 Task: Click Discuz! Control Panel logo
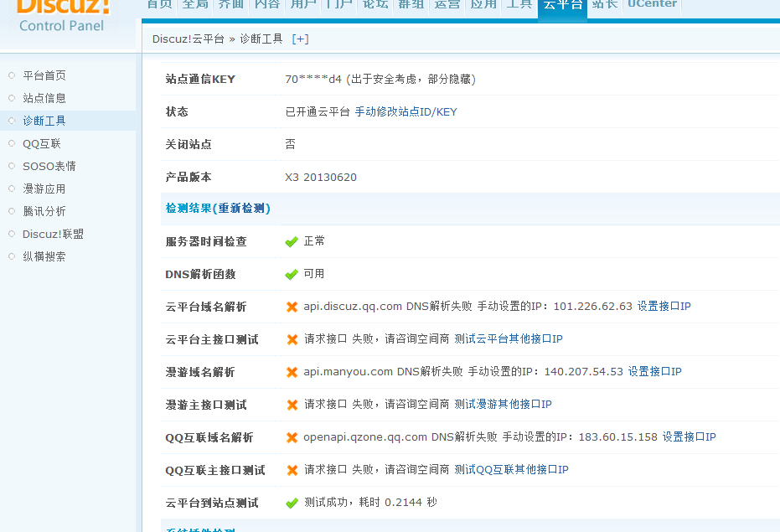pos(62,16)
